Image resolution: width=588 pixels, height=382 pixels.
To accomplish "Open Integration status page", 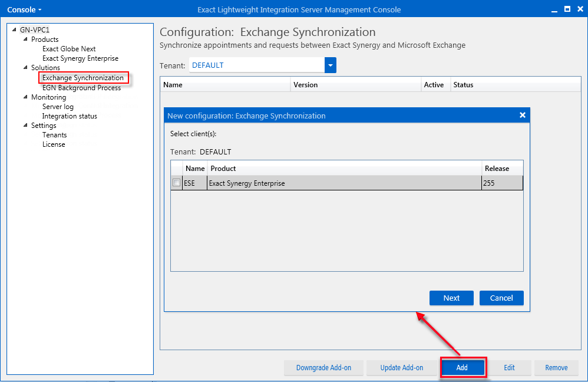I will pos(70,116).
